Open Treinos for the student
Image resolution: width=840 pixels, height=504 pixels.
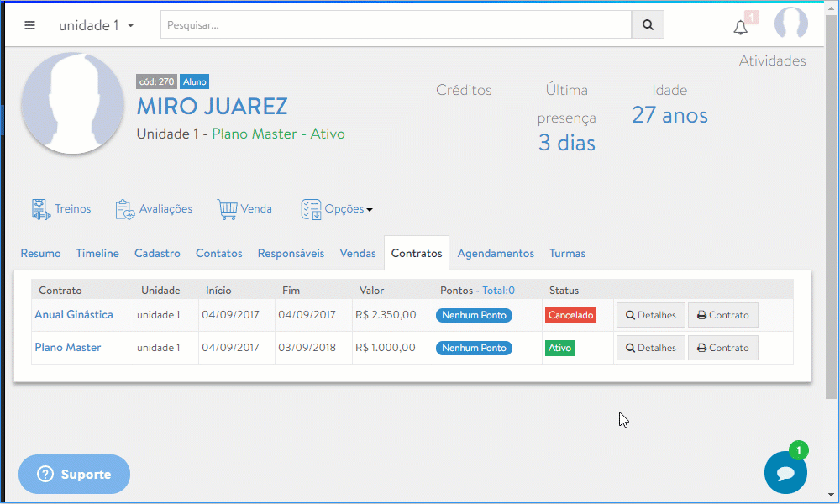[61, 208]
